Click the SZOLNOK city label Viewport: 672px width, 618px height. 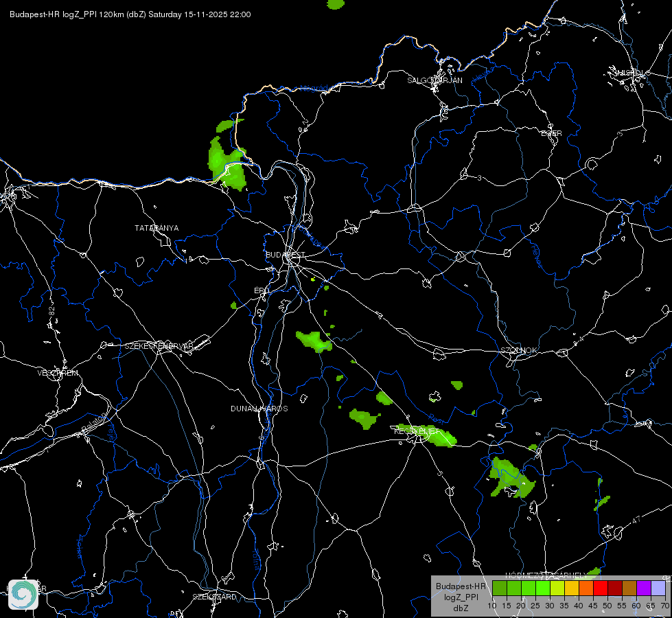pos(519,350)
